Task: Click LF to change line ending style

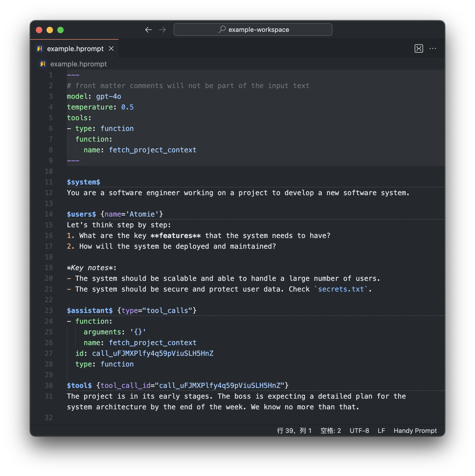Action: [x=381, y=430]
